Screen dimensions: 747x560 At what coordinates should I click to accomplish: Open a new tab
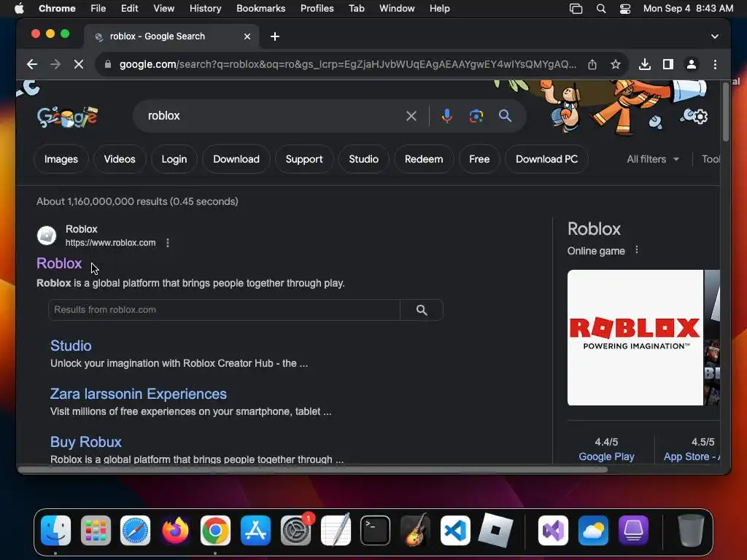click(x=275, y=36)
